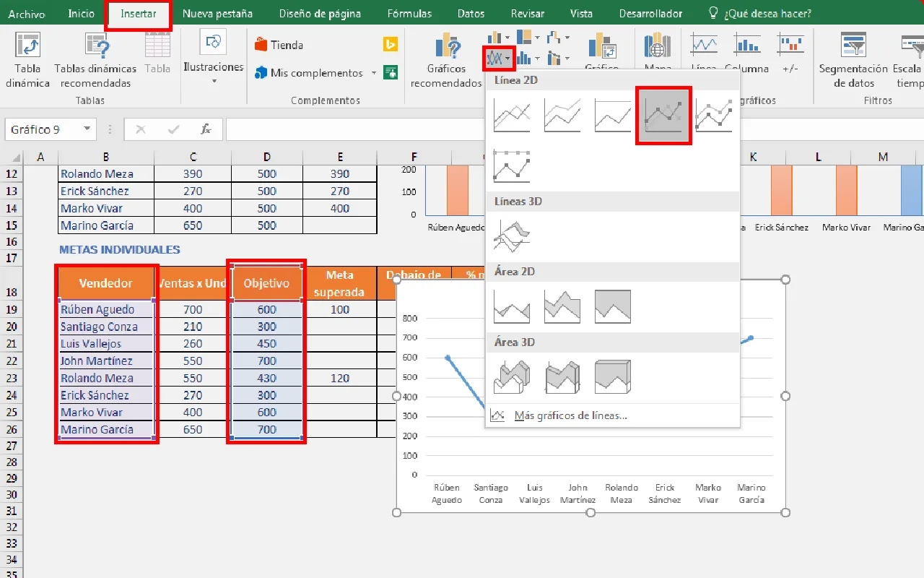Insert a Columna sparkline
Image resolution: width=924 pixels, height=578 pixels.
tap(747, 53)
